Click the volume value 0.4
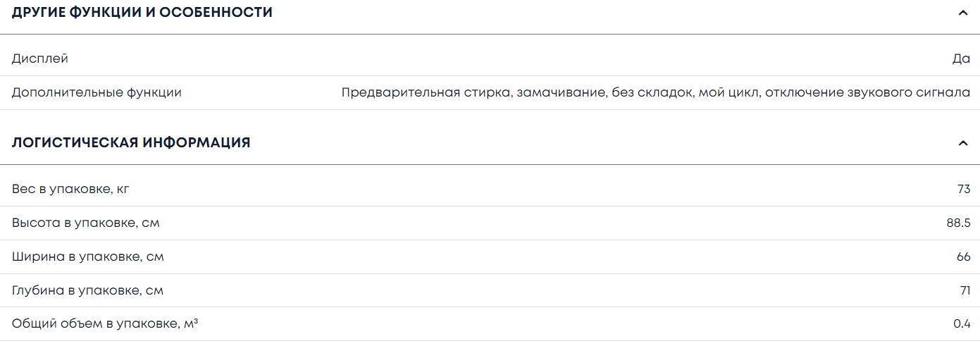The image size is (980, 346). pyautogui.click(x=962, y=324)
